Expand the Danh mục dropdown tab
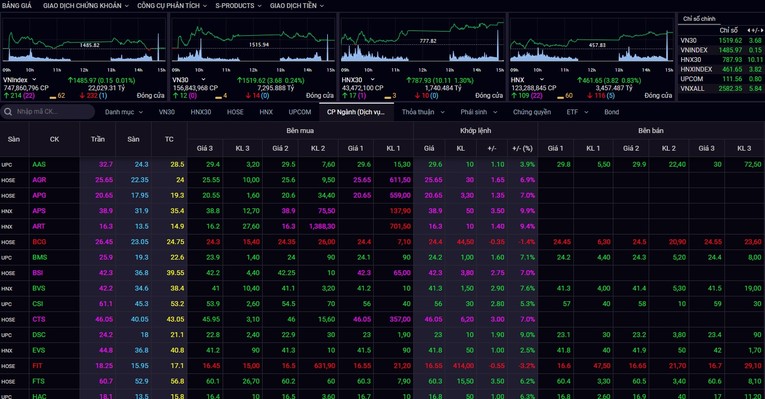Screen dimensions: 765x399 (124, 112)
